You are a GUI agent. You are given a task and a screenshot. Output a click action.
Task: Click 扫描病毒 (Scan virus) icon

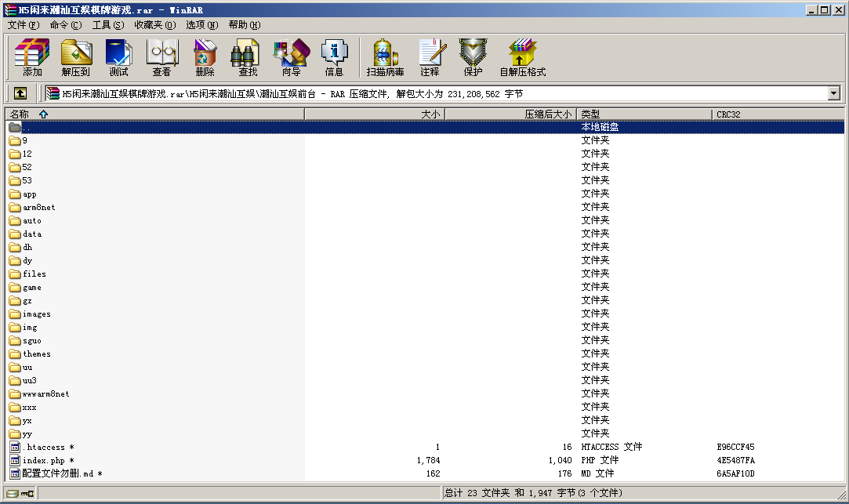tap(385, 58)
